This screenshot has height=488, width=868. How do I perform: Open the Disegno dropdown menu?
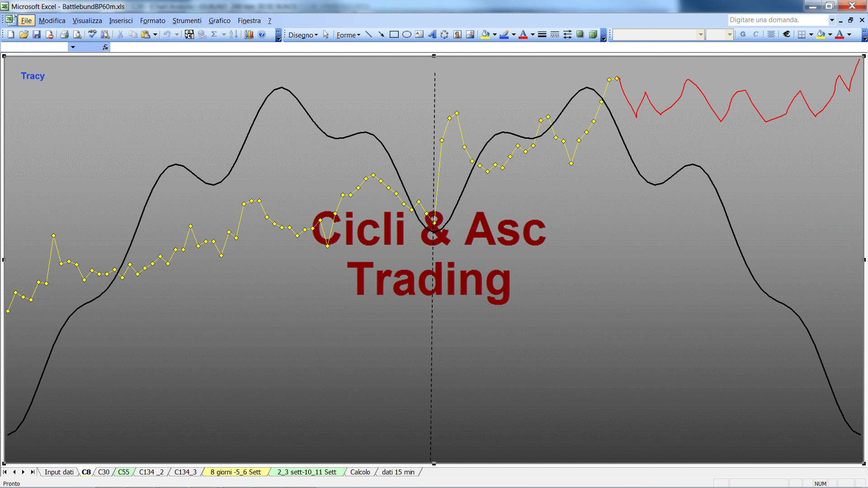click(303, 35)
